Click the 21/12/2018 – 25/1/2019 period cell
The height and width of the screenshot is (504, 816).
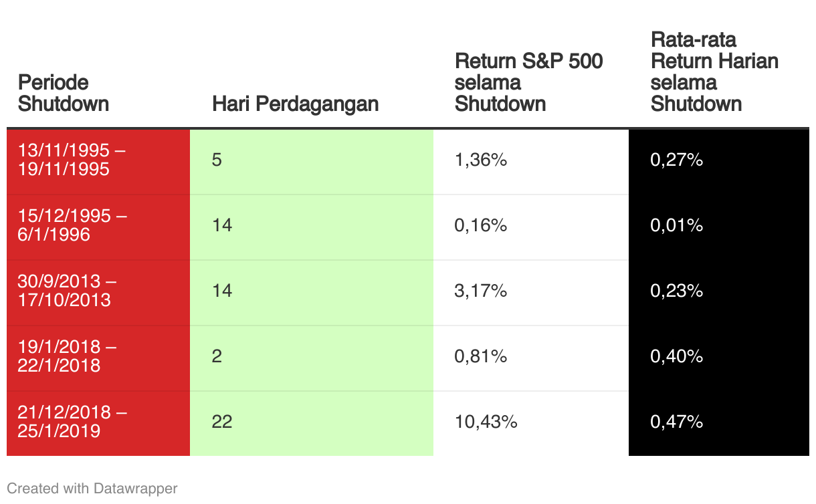(x=98, y=422)
